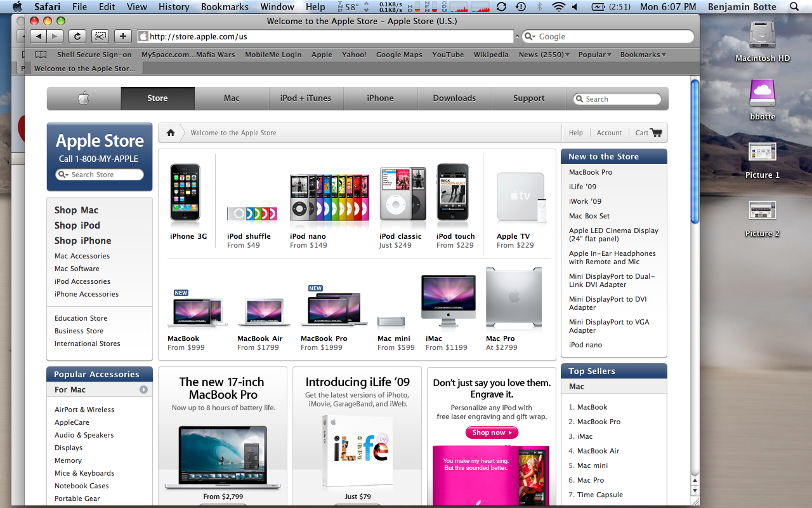Expand the For Mac accessories arrow
This screenshot has height=508, width=812.
pos(143,389)
